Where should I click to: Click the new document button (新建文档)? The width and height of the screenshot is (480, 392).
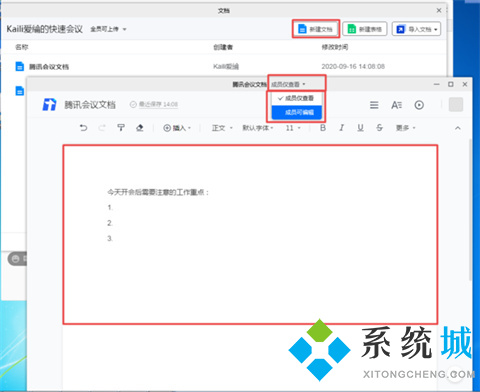316,29
